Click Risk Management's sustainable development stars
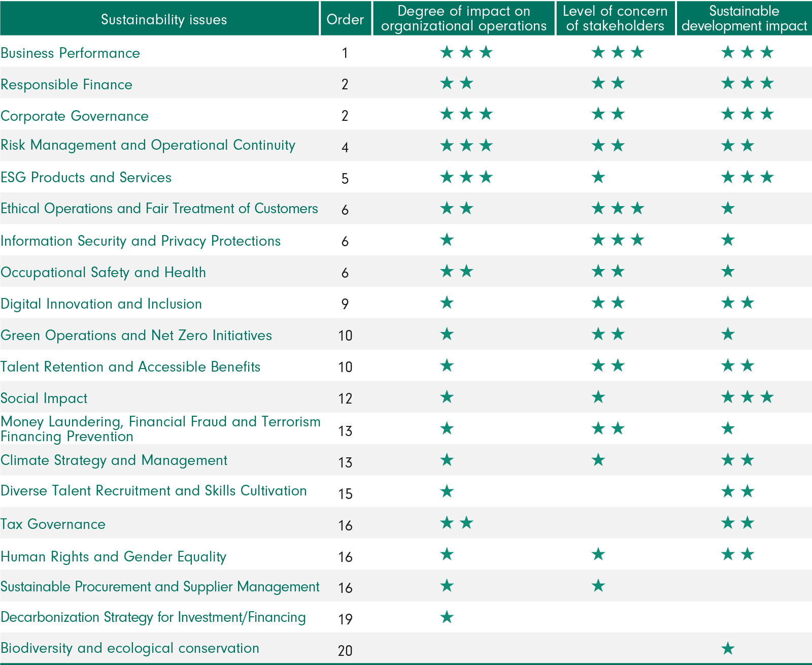Viewport: 812px width, 665px height. pyautogui.click(x=738, y=146)
